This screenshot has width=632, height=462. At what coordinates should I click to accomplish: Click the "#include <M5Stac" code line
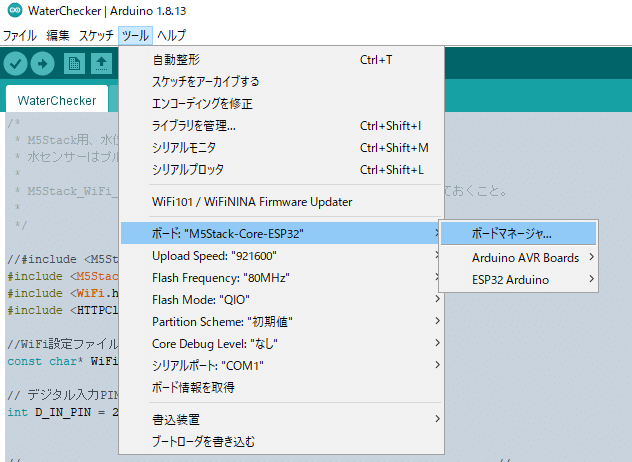(x=63, y=276)
